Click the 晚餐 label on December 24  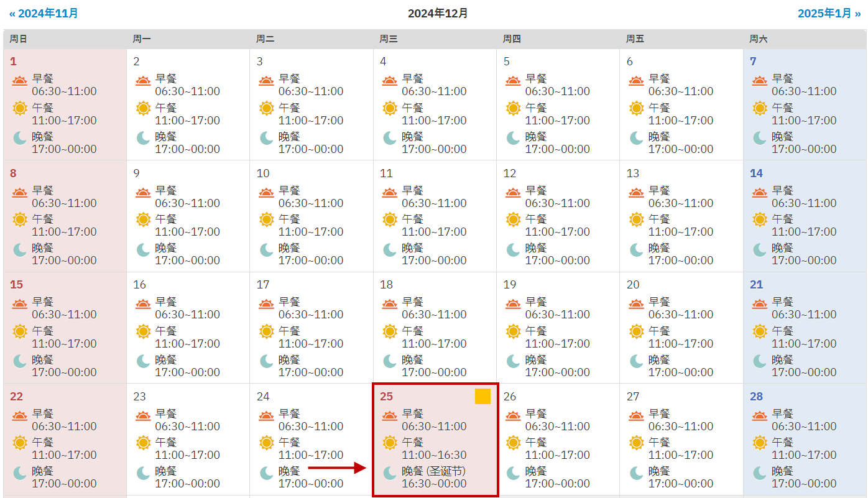pyautogui.click(x=289, y=471)
